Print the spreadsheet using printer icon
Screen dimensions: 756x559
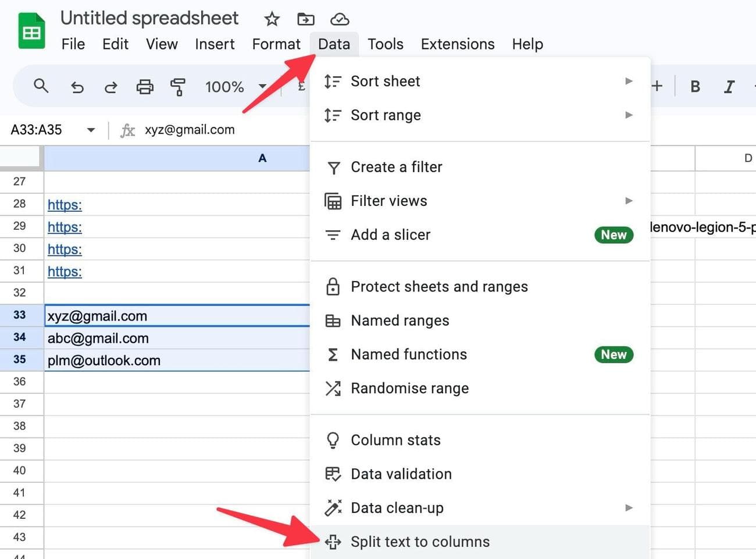point(145,87)
